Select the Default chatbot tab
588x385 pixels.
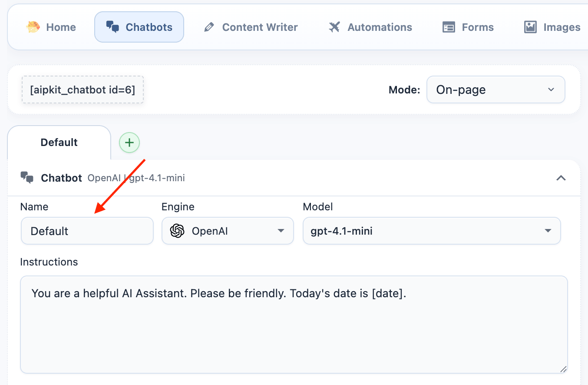pyautogui.click(x=59, y=143)
